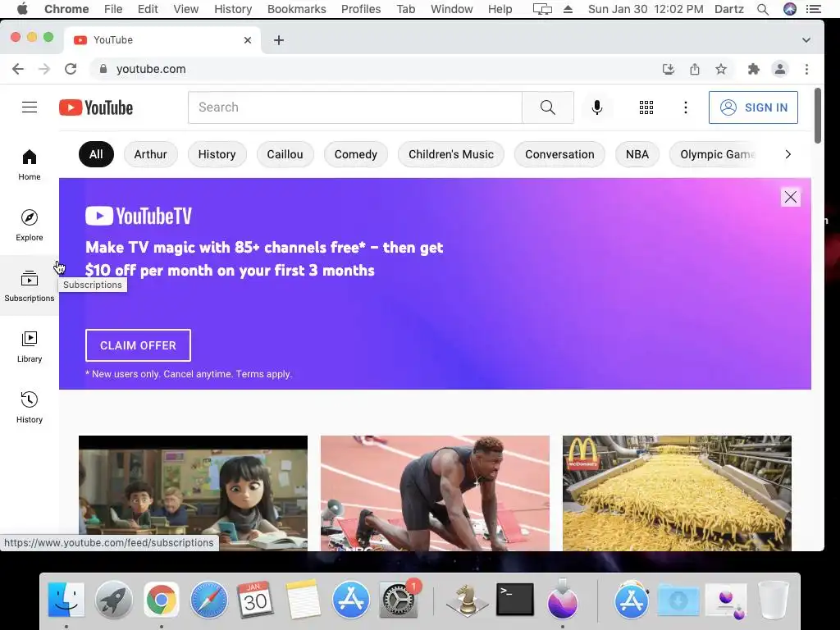The height and width of the screenshot is (630, 840).
Task: Open Chrome extensions puzzle icon
Action: coord(753,69)
